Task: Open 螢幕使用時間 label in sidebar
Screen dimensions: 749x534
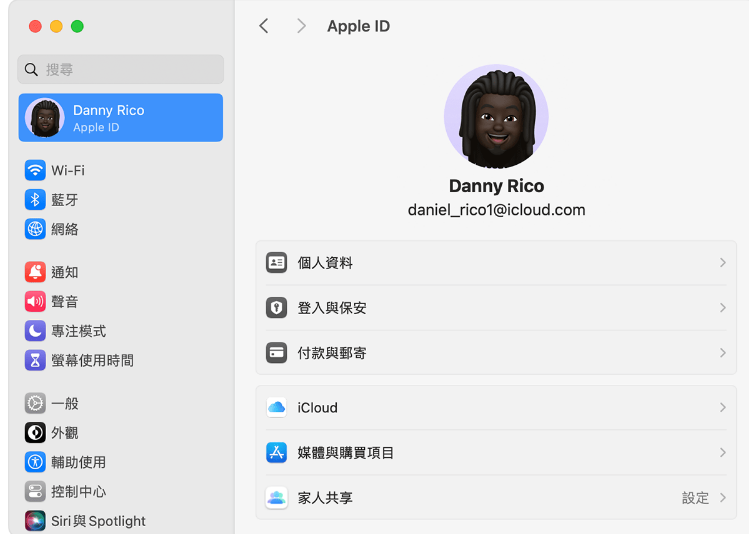Action: tap(92, 361)
